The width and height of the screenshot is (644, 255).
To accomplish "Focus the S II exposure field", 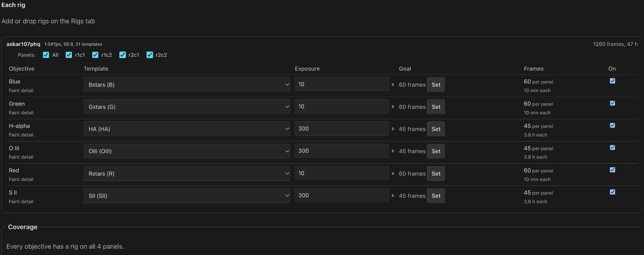I will (x=342, y=195).
